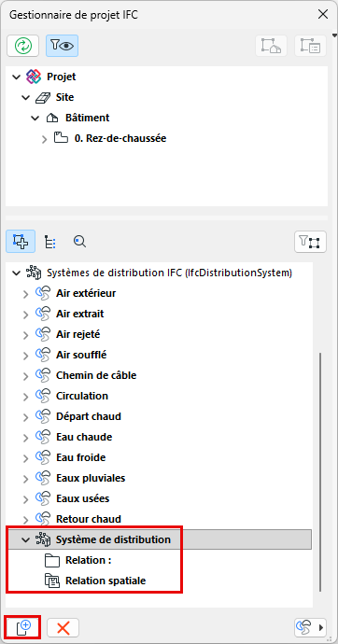
Task: Collapse the Bâtiment tree node
Action: [35, 118]
